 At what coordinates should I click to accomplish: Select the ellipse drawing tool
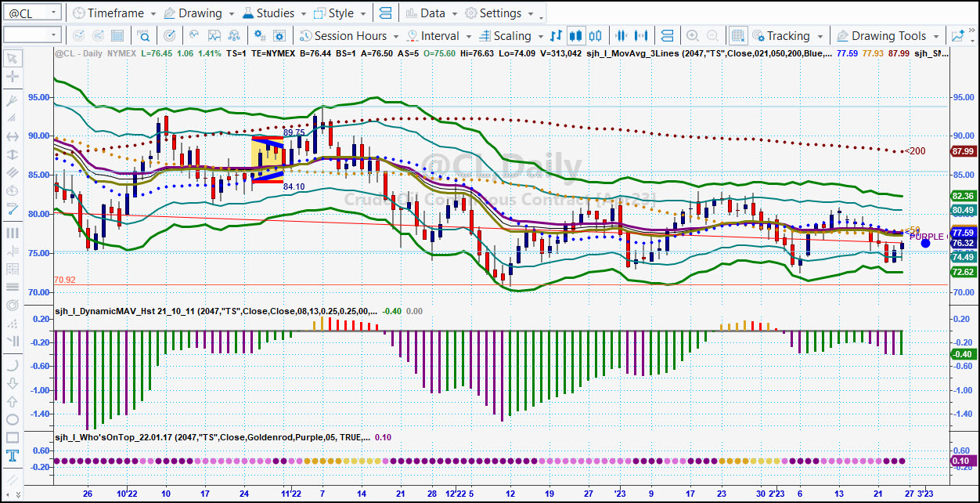point(13,419)
